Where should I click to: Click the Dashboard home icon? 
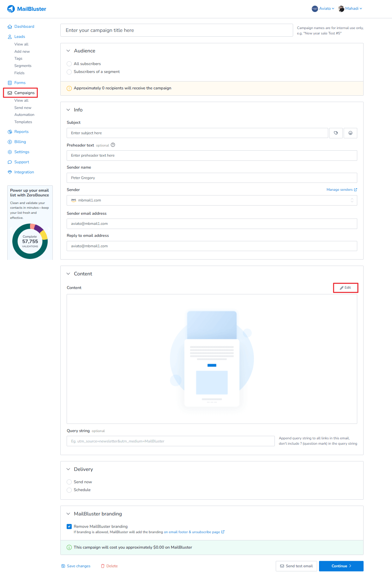click(10, 27)
